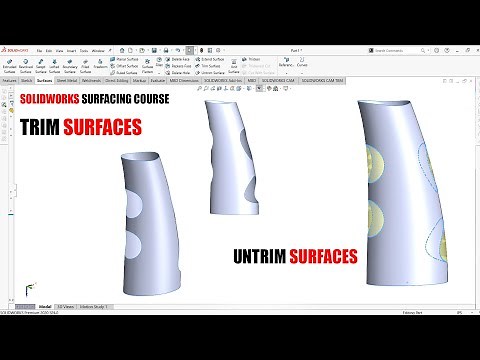This screenshot has width=480, height=360.
Task: Choose the Delete Hole command
Action: [178, 73]
